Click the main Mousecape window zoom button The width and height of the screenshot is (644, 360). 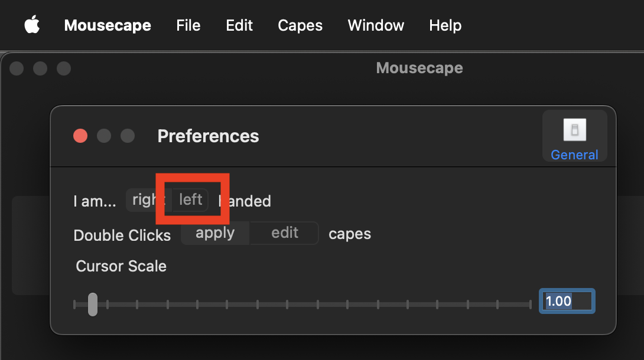[64, 68]
